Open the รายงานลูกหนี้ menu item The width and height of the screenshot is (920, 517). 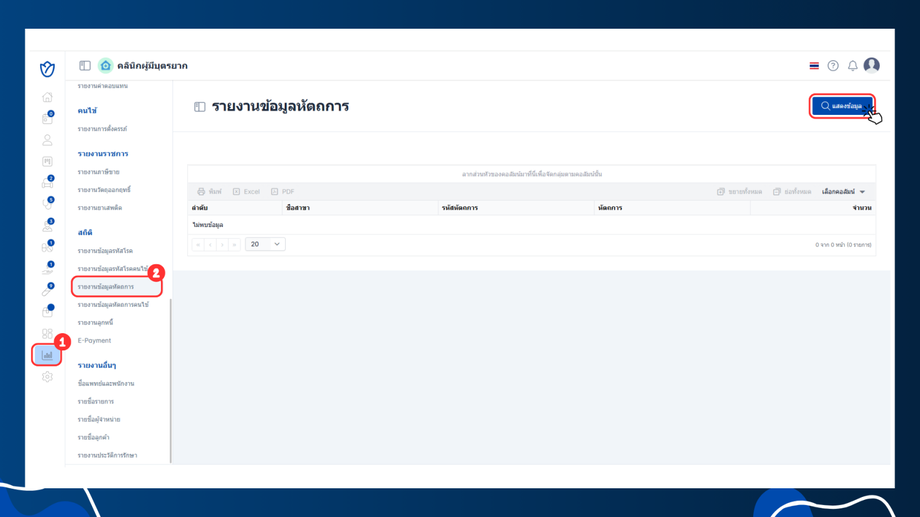[95, 323]
